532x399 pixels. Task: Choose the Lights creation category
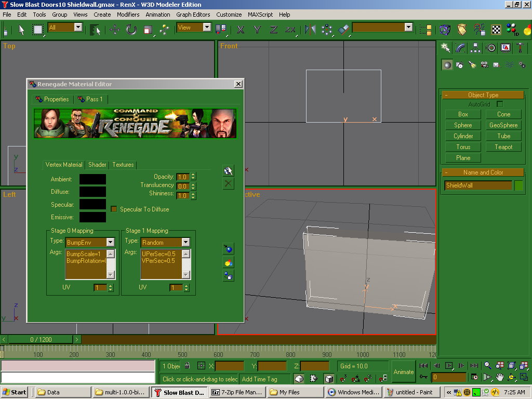coord(472,65)
